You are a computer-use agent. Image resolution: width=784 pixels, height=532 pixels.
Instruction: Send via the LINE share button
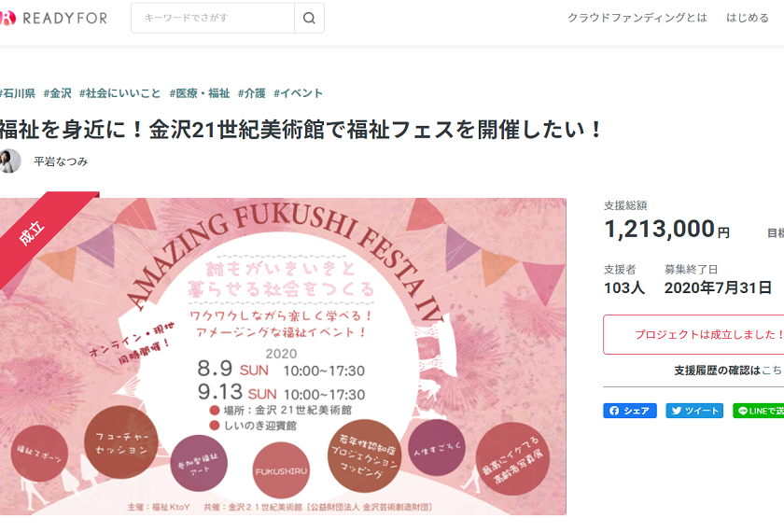tap(759, 411)
